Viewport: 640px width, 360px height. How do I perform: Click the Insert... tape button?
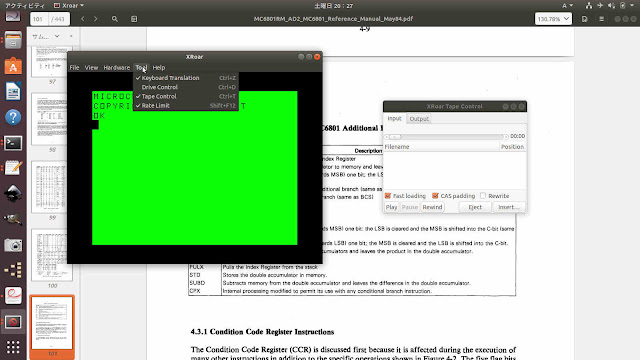click(509, 207)
